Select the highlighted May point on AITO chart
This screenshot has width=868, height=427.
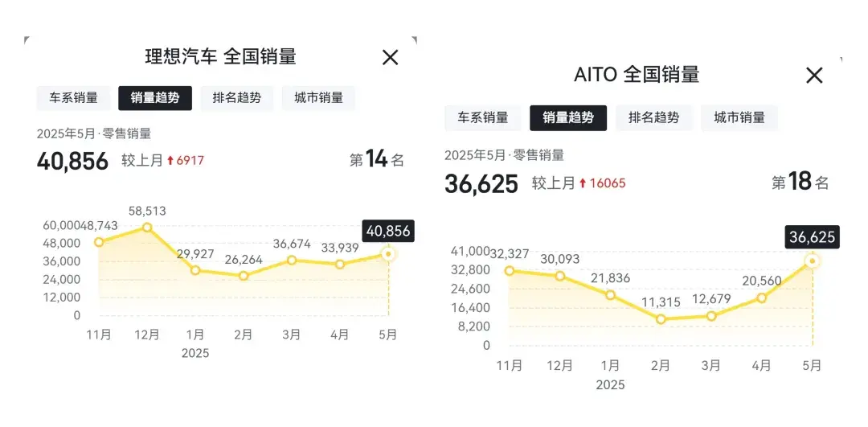point(812,261)
